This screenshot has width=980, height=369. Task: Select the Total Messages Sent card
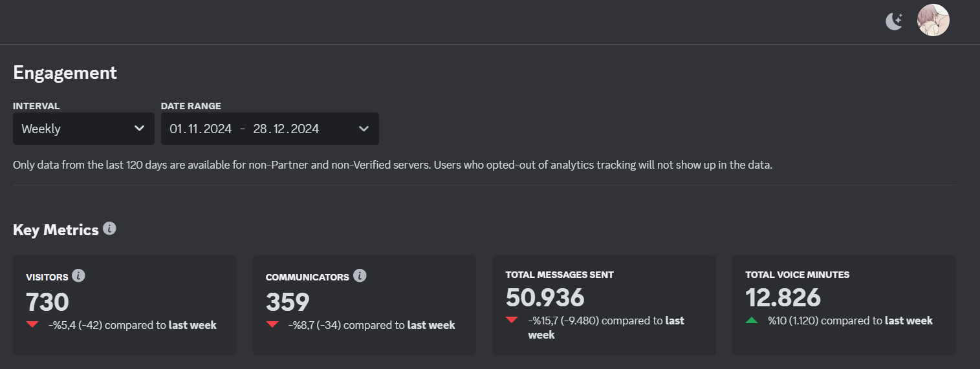pos(604,305)
